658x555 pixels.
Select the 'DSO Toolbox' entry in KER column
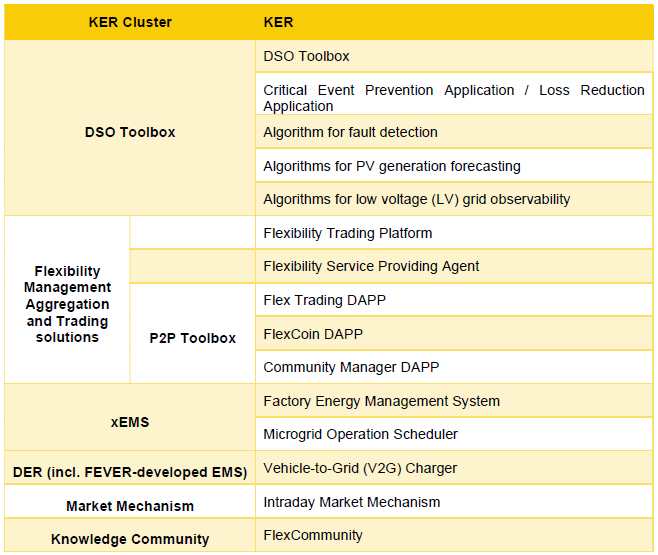454,56
